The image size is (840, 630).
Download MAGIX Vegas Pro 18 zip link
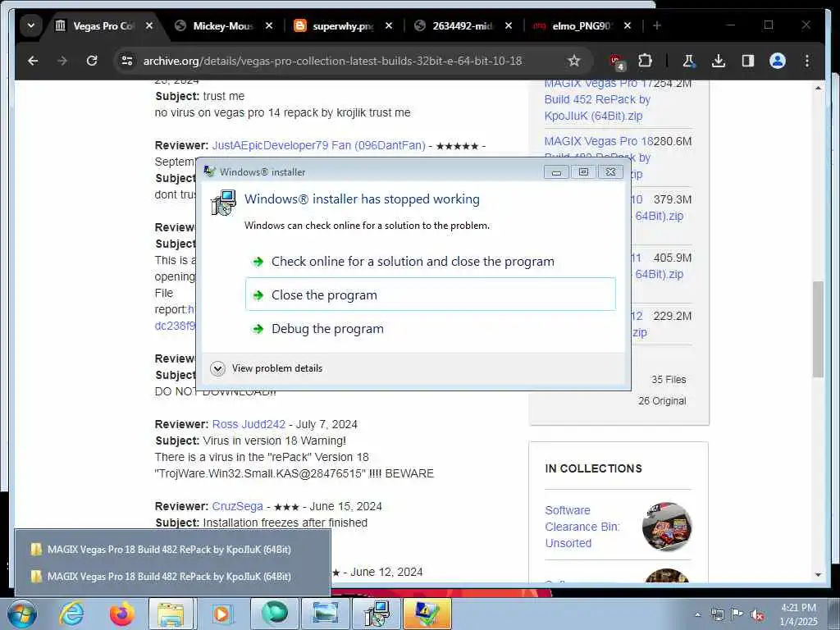598,141
